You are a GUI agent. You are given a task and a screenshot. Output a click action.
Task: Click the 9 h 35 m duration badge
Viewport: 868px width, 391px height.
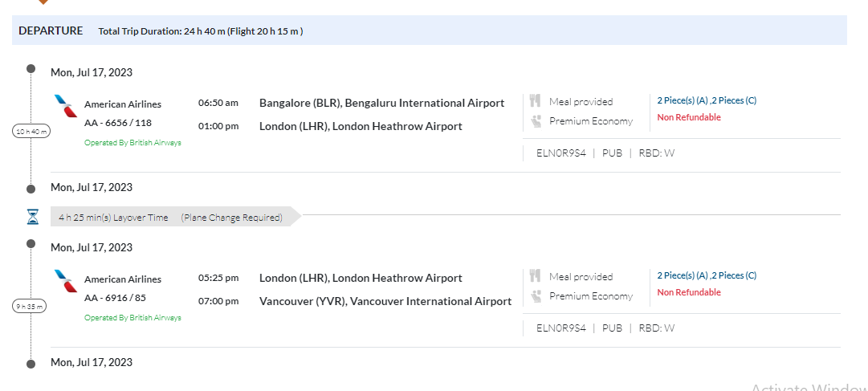click(31, 306)
